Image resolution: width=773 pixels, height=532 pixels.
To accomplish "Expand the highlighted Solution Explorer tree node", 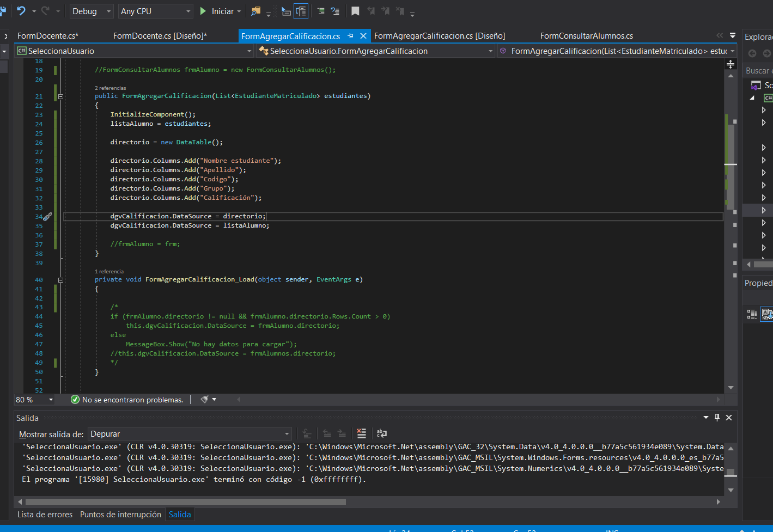I will (764, 210).
